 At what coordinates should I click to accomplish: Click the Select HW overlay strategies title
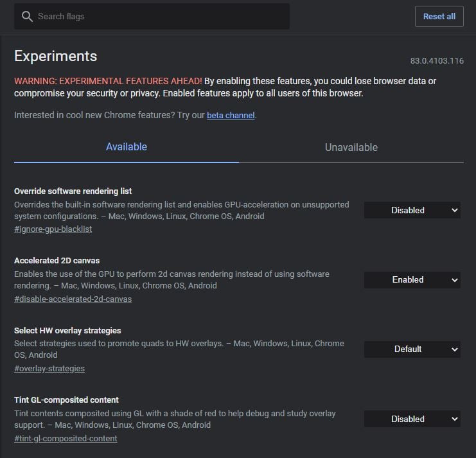pos(67,330)
